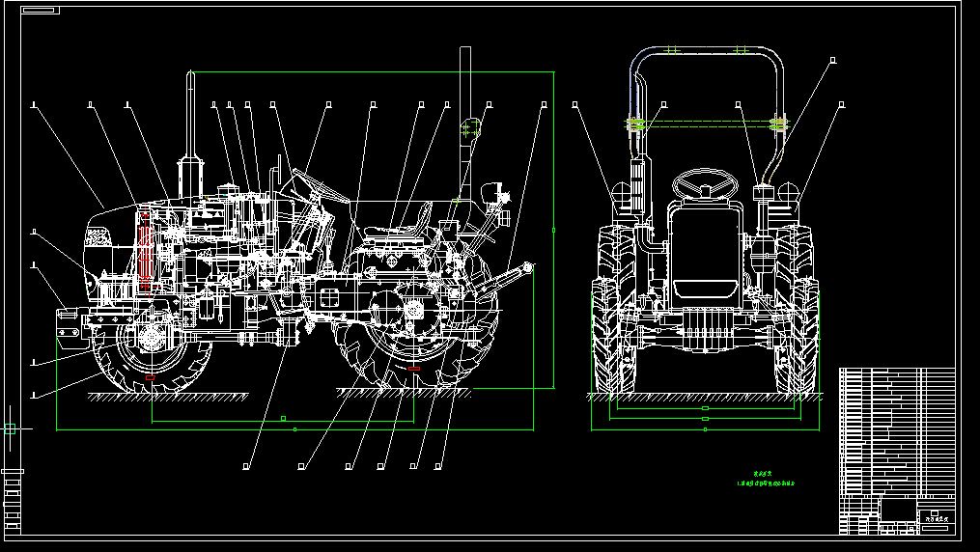Click the drawing number box in the top-left corner
Image resolution: width=980 pixels, height=552 pixels.
[40, 10]
